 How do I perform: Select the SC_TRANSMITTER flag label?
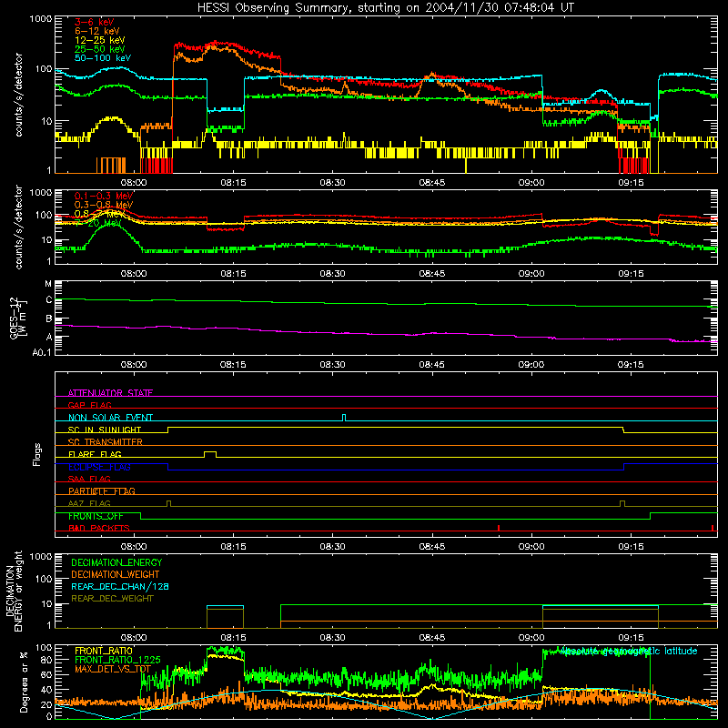[106, 441]
